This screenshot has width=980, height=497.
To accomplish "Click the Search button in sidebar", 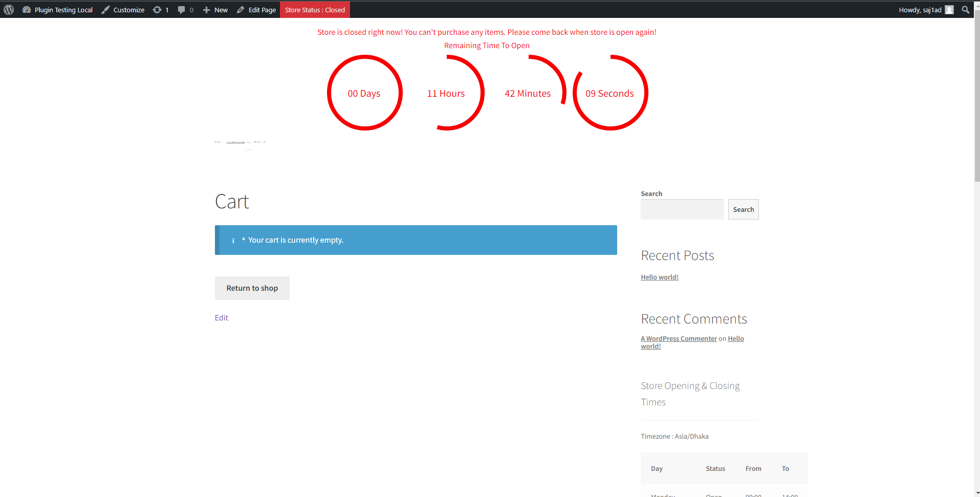I will (x=744, y=209).
